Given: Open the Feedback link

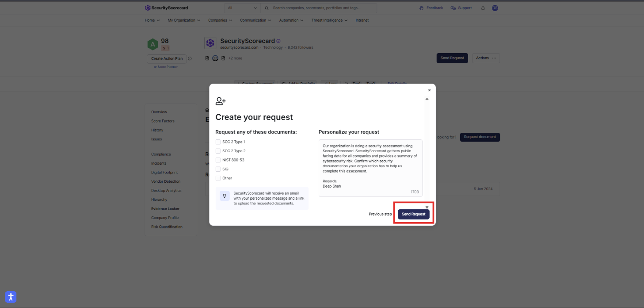Looking at the screenshot, I should click(x=431, y=8).
